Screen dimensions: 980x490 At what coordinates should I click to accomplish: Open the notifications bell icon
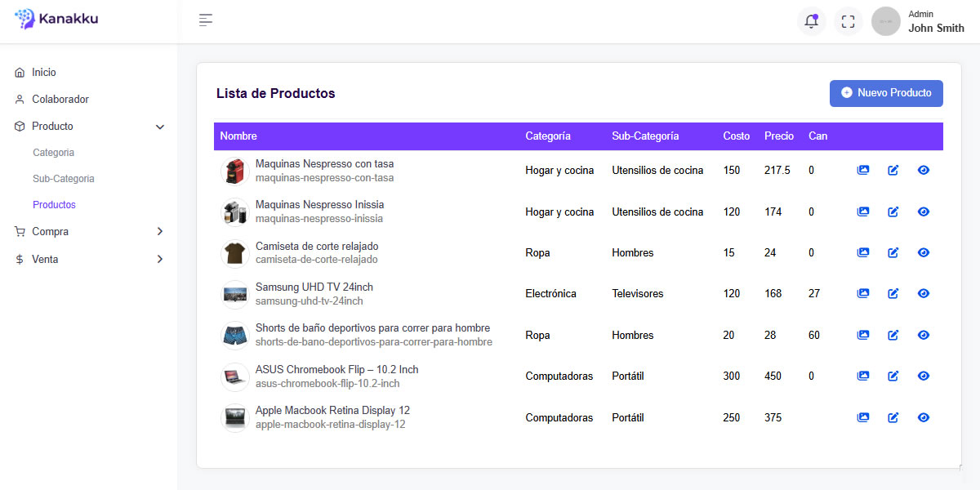click(811, 21)
